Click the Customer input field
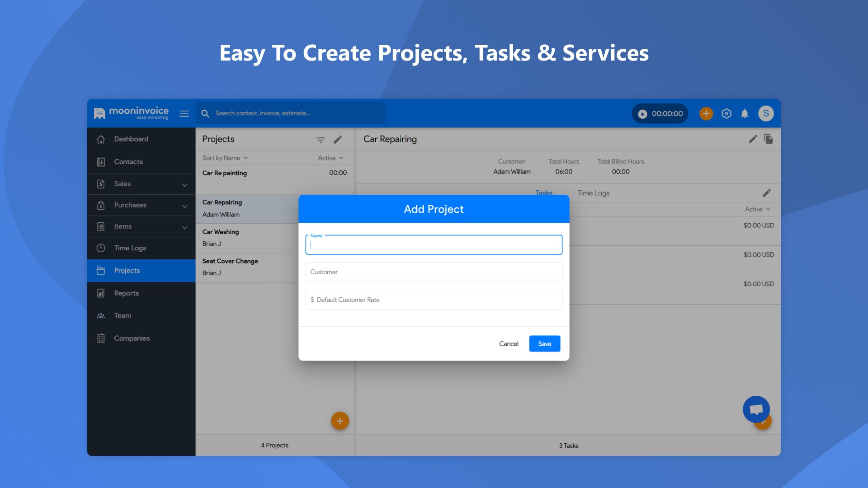Screen dimensions: 868x488 pyautogui.click(x=434, y=272)
